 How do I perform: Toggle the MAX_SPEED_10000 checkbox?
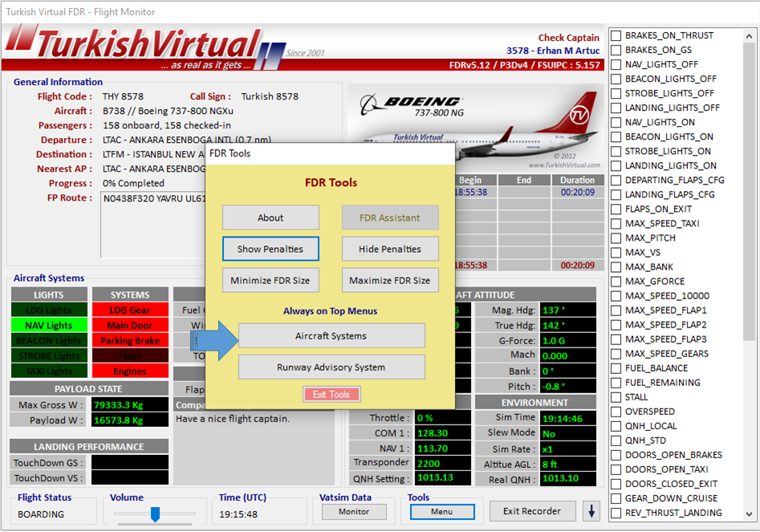pos(616,296)
